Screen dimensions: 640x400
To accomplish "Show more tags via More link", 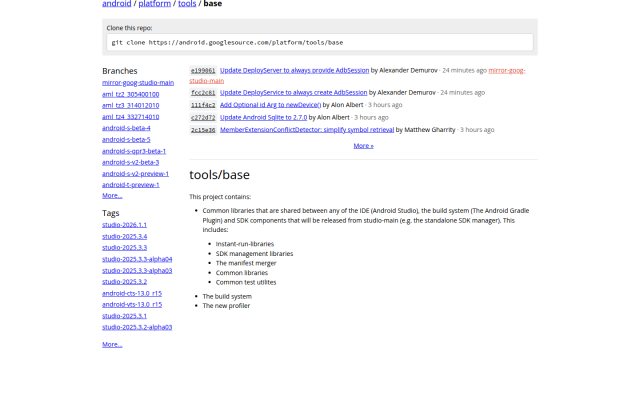I will [112, 344].
